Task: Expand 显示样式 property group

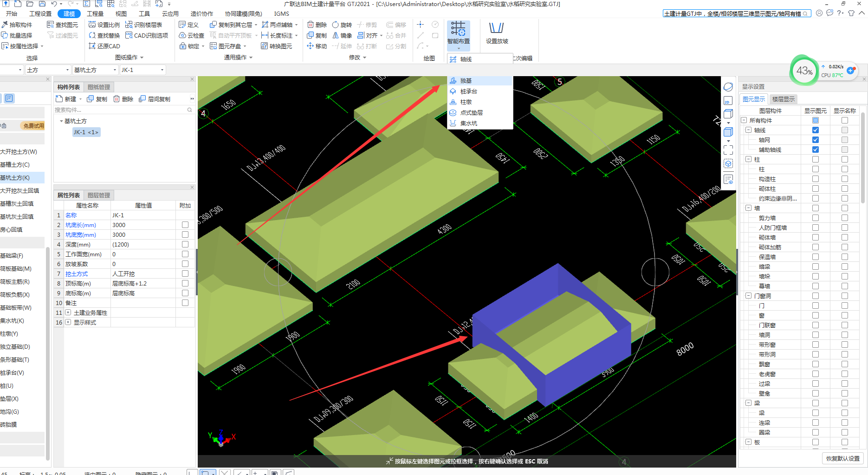Action: 68,322
